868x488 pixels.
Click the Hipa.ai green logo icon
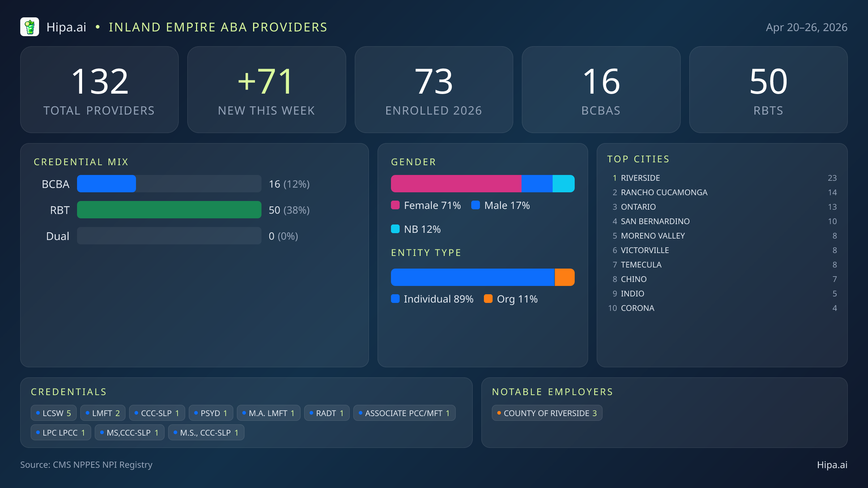30,27
